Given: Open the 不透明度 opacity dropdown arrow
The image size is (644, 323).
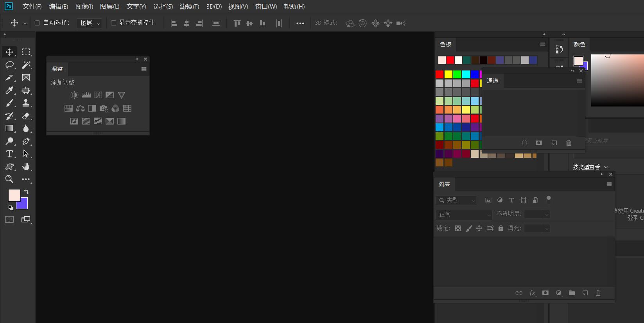Looking at the screenshot, I should tap(547, 214).
